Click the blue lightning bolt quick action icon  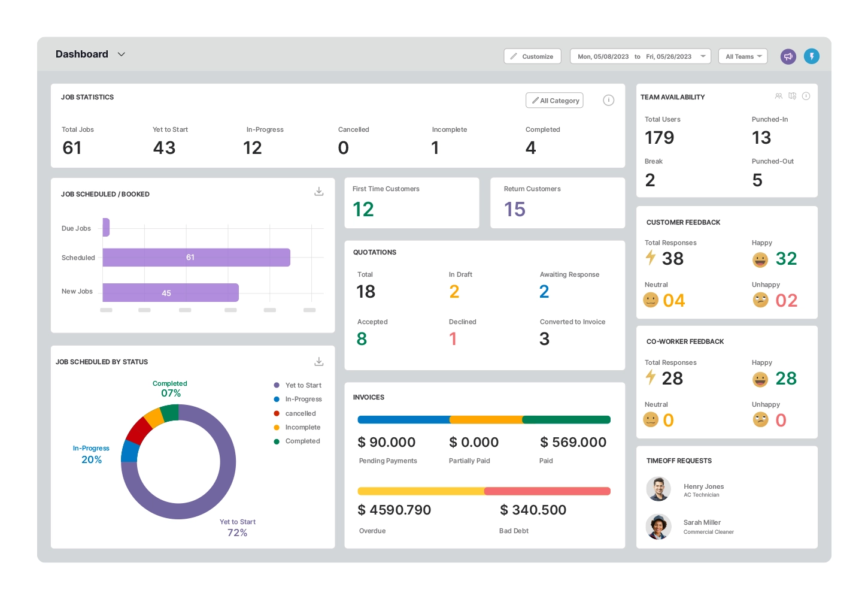[x=811, y=56]
